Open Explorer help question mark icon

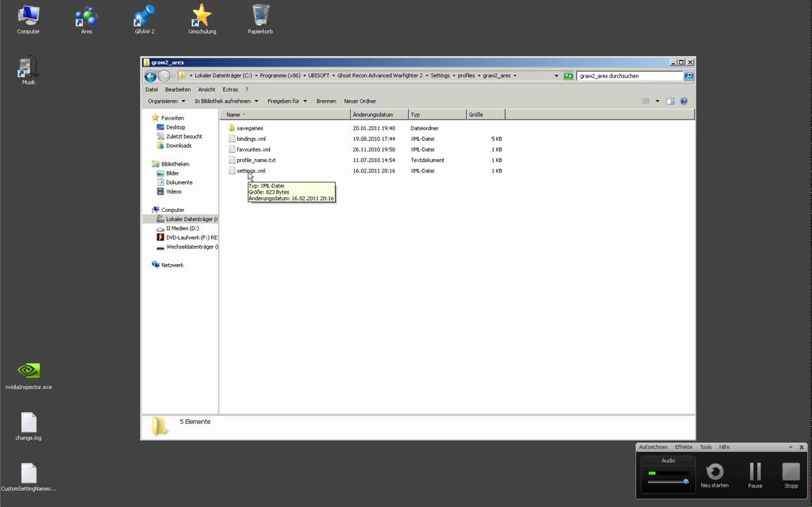tap(683, 101)
